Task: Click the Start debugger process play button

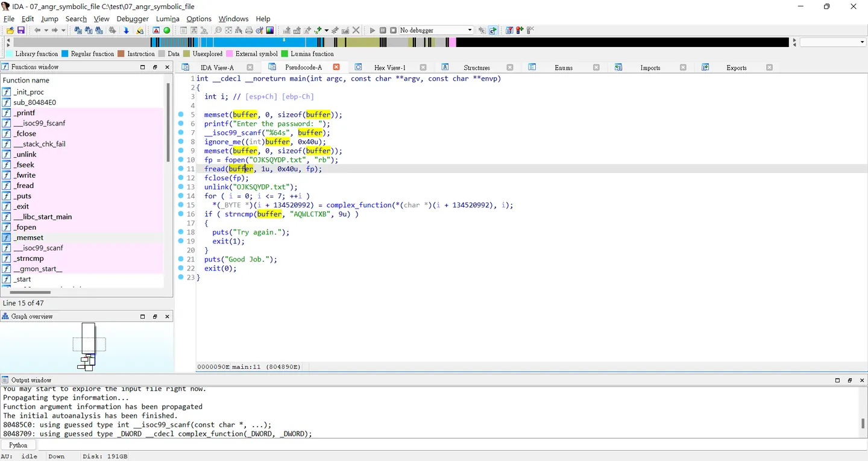Action: click(373, 30)
